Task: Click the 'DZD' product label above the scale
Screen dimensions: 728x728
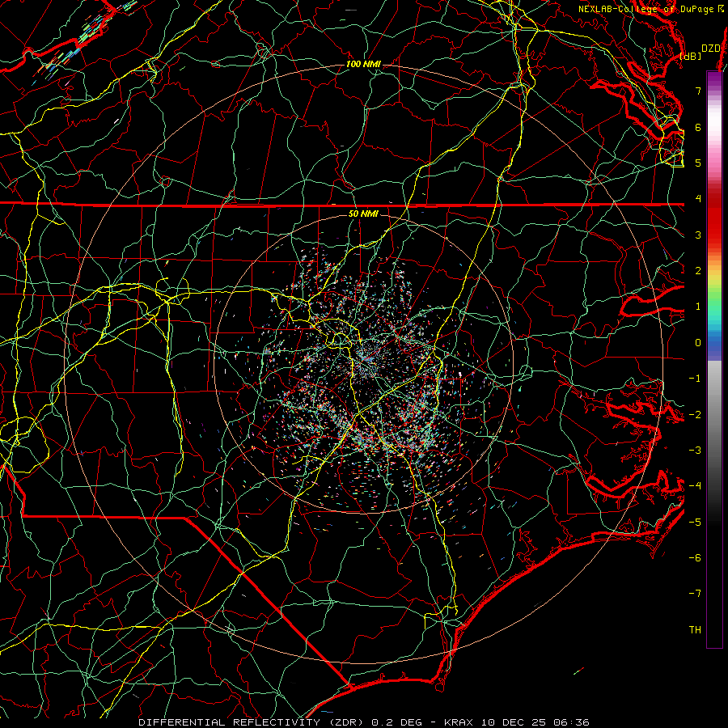Action: [711, 49]
